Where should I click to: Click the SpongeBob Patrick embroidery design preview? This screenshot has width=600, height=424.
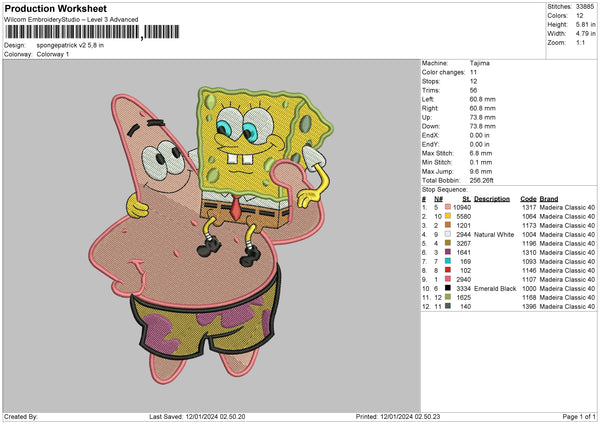tap(211, 234)
